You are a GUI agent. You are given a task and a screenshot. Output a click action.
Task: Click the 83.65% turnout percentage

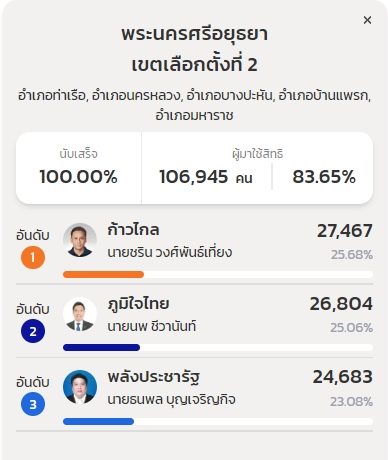[x=324, y=177]
